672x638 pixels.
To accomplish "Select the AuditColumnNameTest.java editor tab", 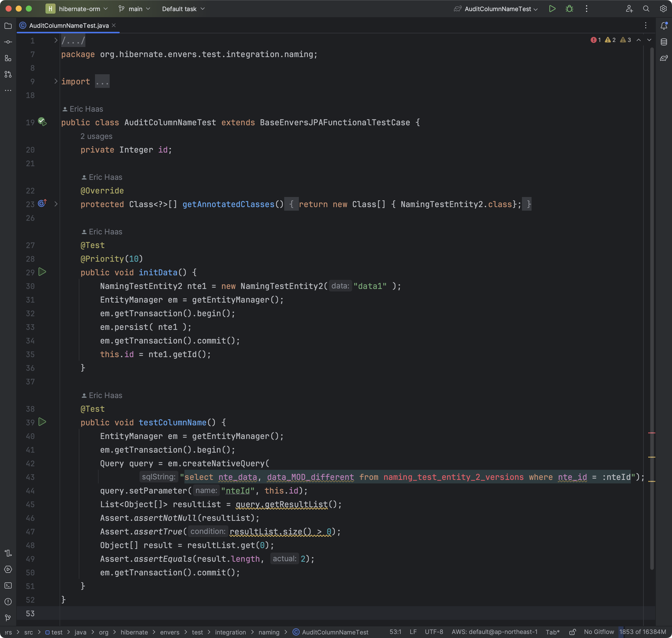I will (x=69, y=26).
